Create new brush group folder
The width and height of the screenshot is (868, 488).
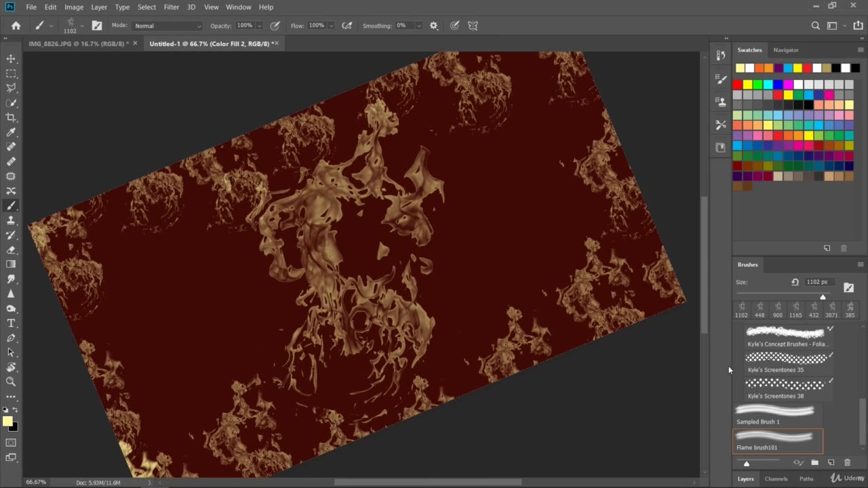click(814, 462)
